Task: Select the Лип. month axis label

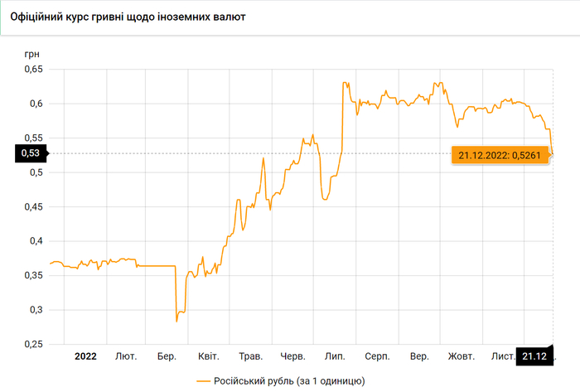Action: 335,356
